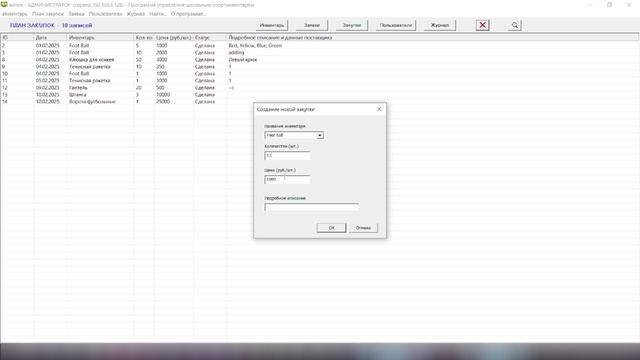
Task: Click the Цена (руб./шт.) input field
Action: 287,179
